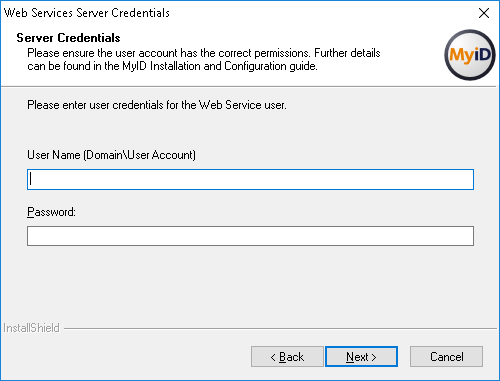Click the permissions notice mentioning the Configuration guide
The image size is (500, 381).
point(204,59)
